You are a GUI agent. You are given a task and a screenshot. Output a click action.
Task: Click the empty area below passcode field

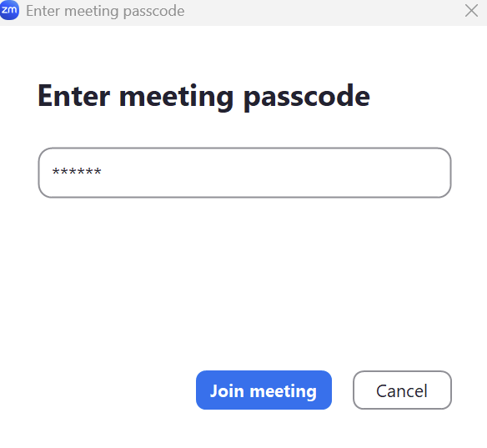[244, 279]
